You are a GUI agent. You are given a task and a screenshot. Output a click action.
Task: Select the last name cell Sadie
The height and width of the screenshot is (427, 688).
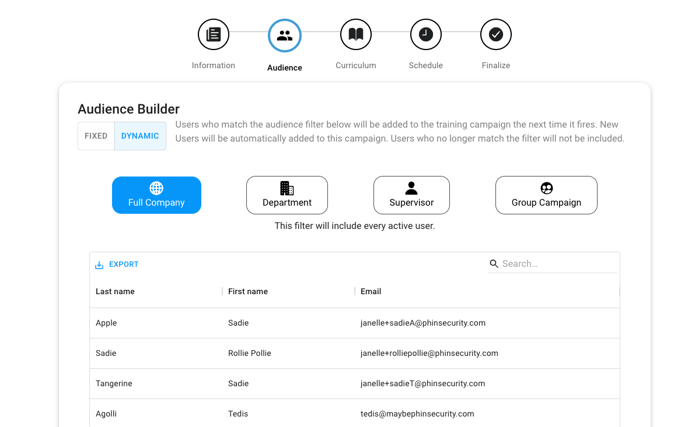pyautogui.click(x=106, y=353)
